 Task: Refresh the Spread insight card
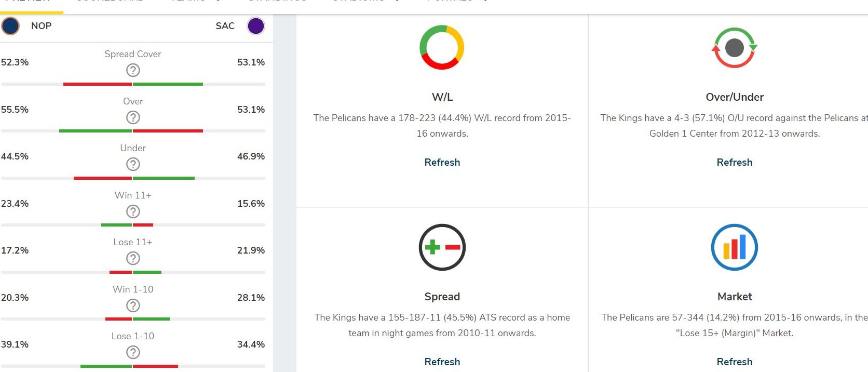[442, 362]
